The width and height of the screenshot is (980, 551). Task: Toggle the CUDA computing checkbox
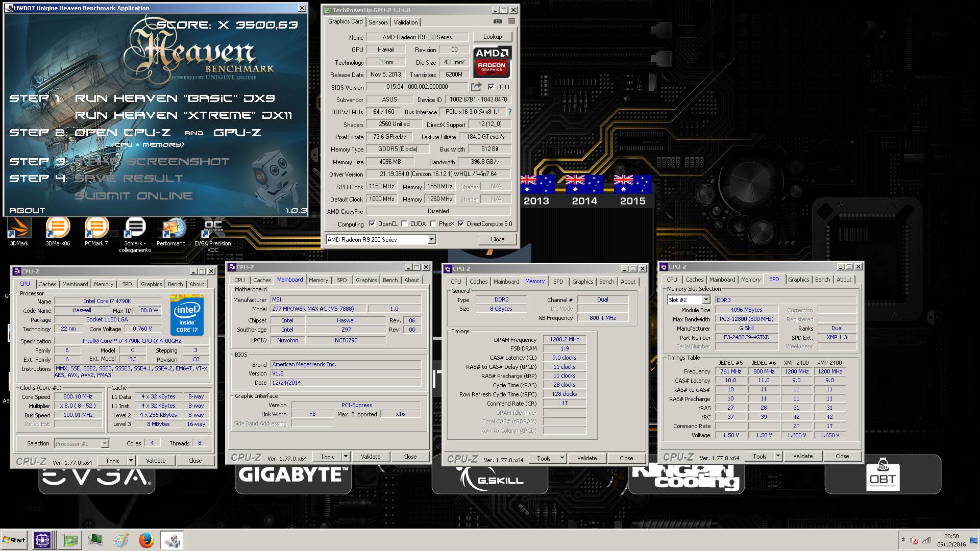click(404, 224)
